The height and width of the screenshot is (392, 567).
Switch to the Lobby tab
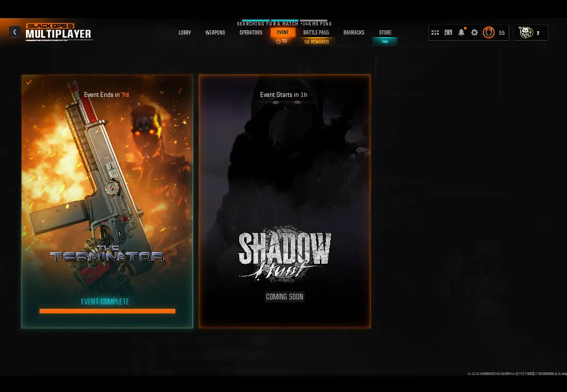pyautogui.click(x=185, y=33)
